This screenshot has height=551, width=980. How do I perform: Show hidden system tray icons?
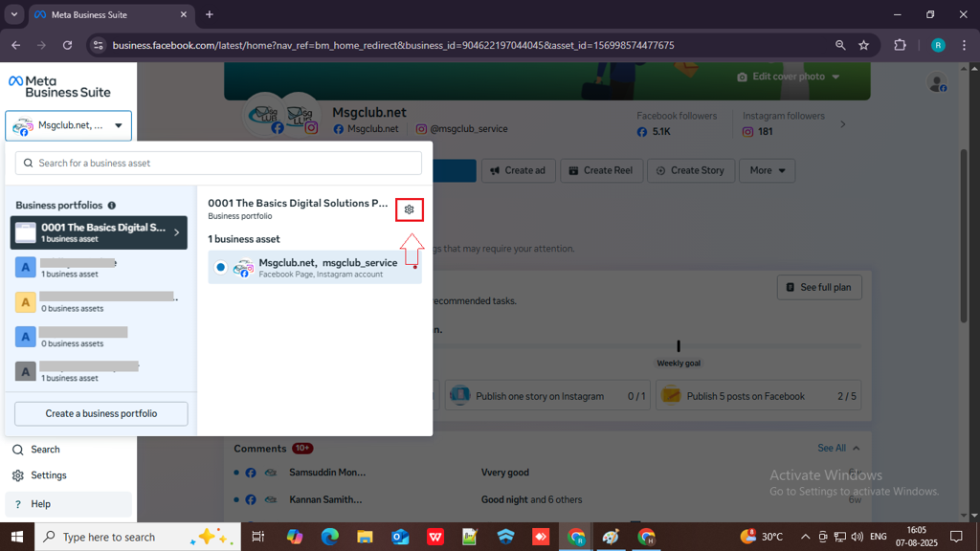click(805, 537)
